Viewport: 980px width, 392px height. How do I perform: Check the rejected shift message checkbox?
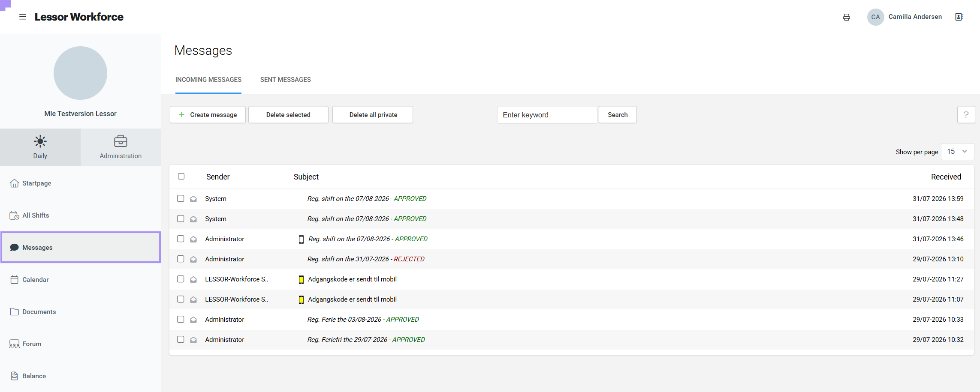(181, 259)
